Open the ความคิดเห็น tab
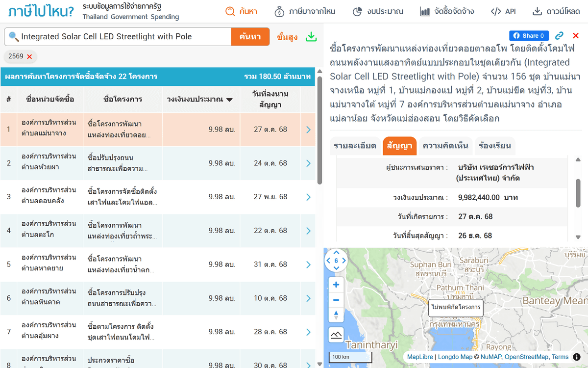Screen dimensions: 588x368 (445, 146)
